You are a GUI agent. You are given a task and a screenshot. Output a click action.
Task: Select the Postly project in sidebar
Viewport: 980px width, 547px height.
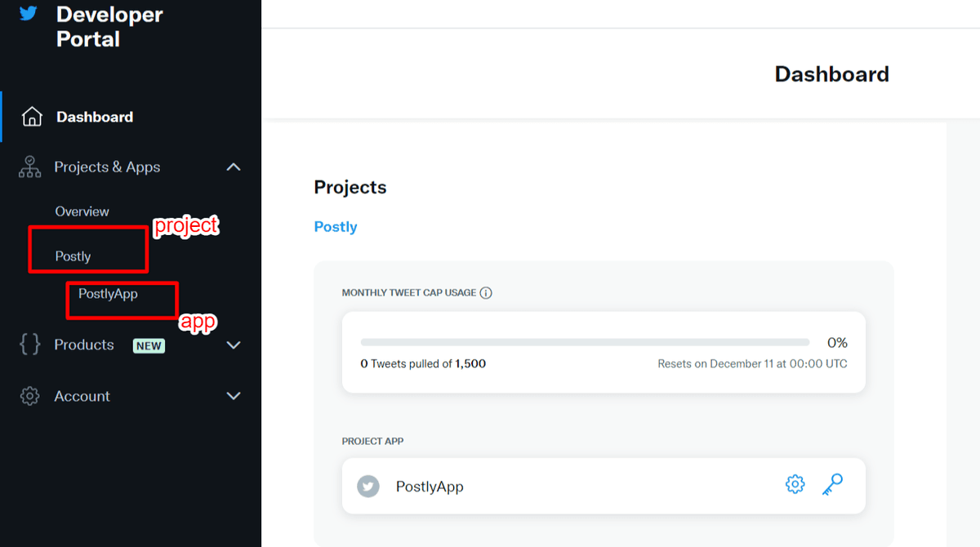(x=73, y=256)
